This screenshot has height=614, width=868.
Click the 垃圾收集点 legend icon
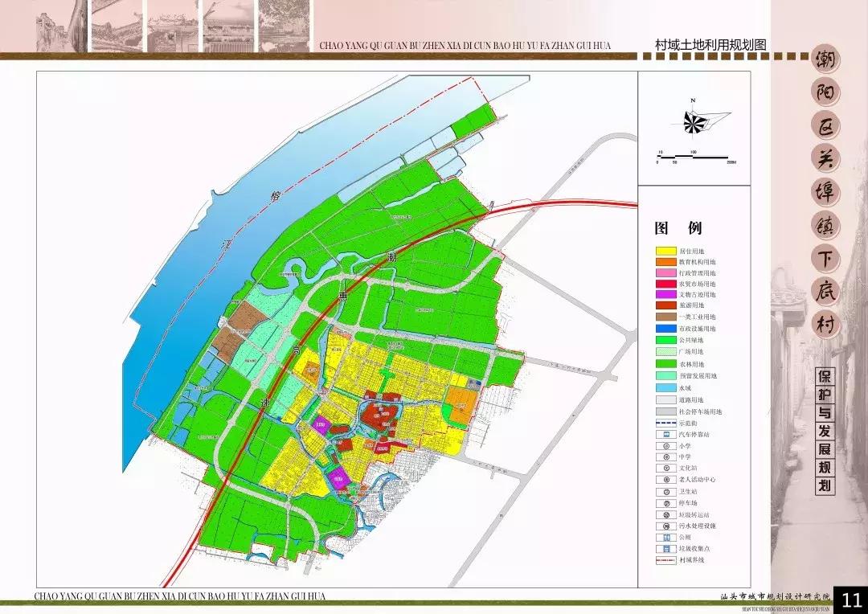[x=666, y=549]
